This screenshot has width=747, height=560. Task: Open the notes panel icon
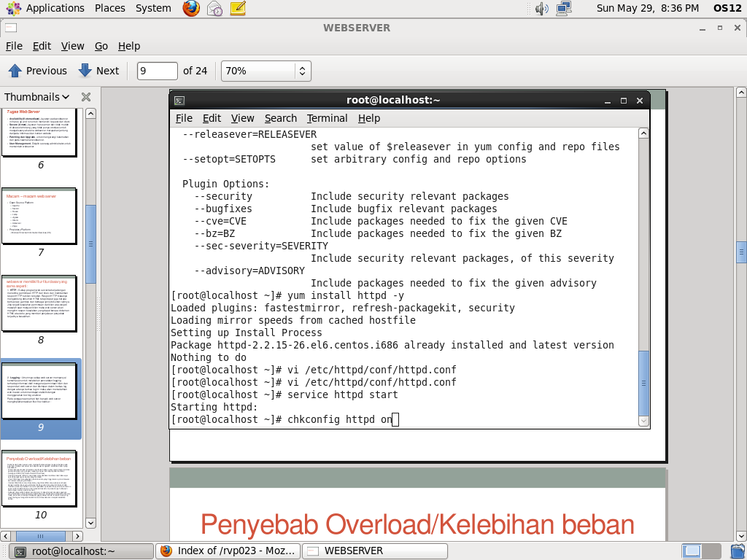pos(238,8)
